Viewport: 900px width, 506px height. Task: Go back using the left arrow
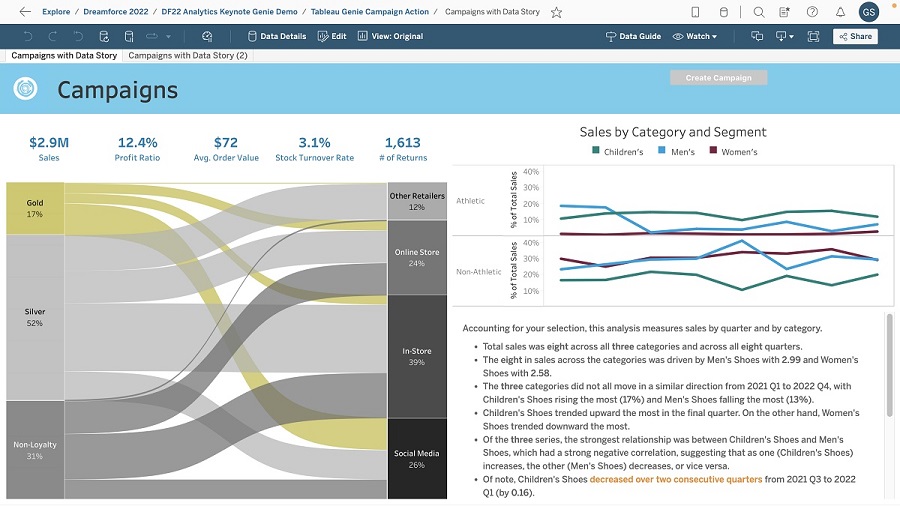click(x=25, y=12)
